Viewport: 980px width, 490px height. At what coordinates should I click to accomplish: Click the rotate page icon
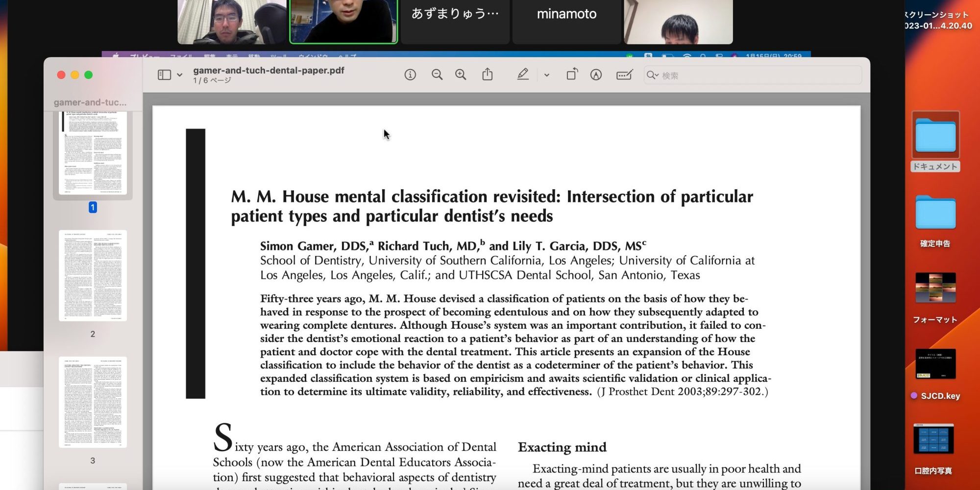click(572, 74)
